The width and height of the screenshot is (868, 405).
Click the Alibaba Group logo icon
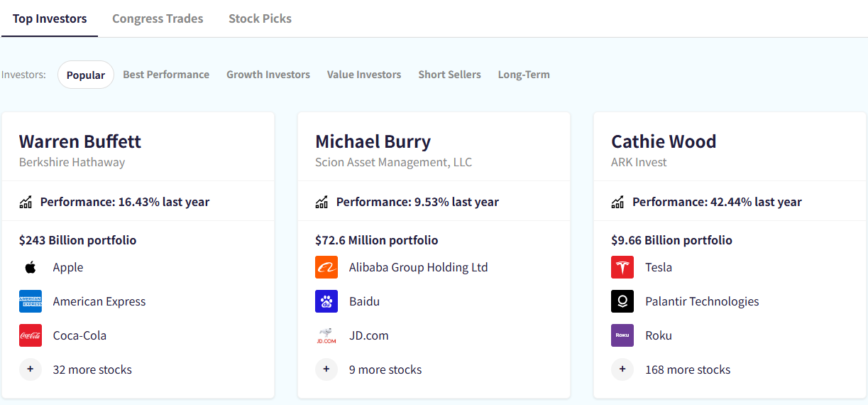click(326, 267)
